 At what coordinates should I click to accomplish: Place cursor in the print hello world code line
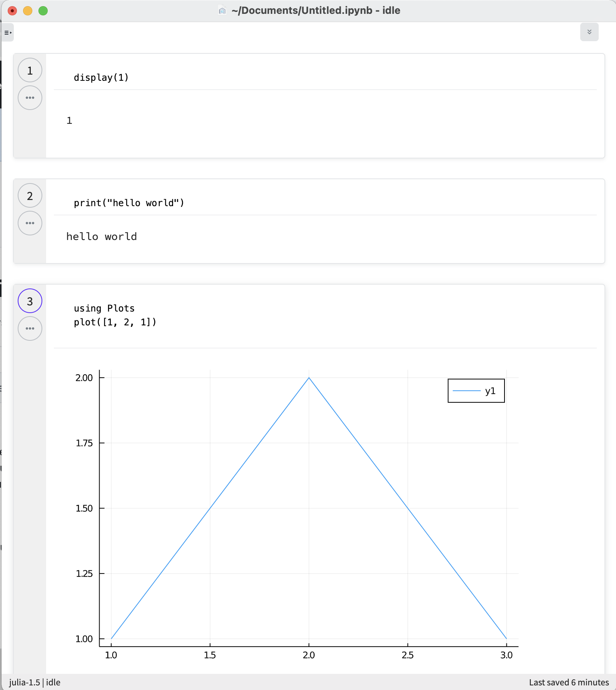click(129, 203)
